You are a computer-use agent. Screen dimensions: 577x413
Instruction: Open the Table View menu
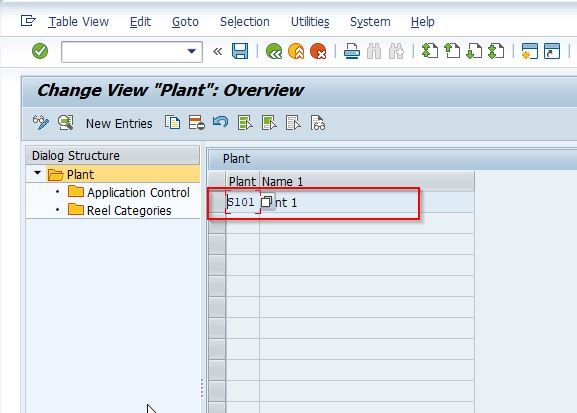pos(78,22)
